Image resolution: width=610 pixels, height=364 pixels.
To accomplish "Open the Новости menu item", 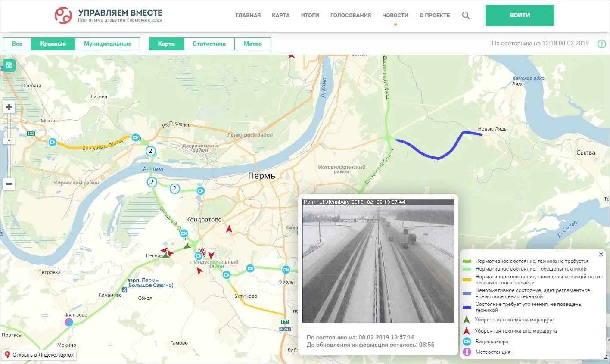I will tap(395, 16).
